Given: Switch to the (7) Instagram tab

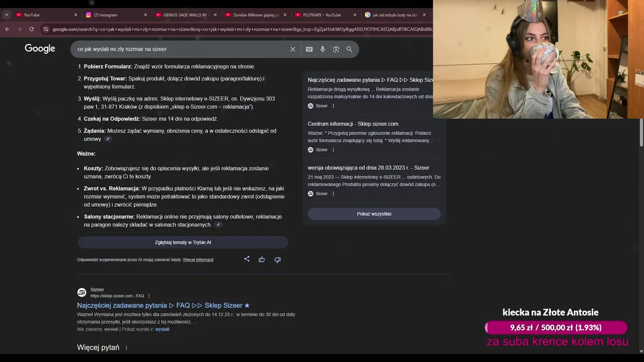Looking at the screenshot, I should pos(116,15).
